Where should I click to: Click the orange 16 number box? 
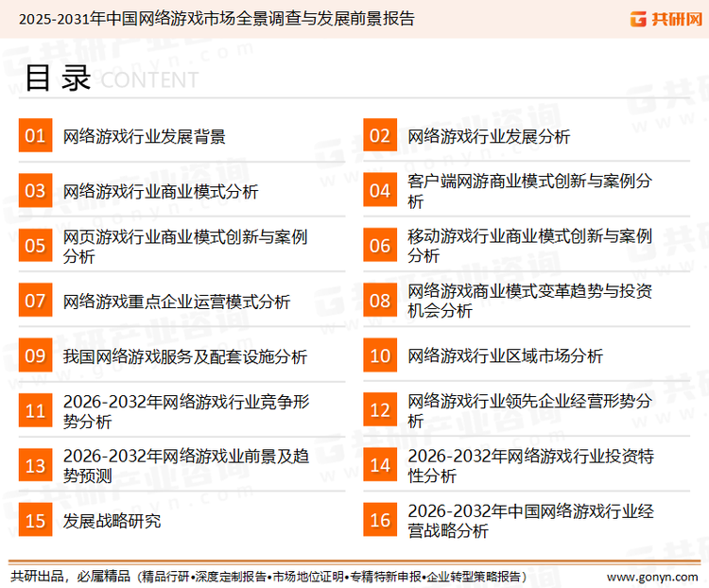(380, 520)
